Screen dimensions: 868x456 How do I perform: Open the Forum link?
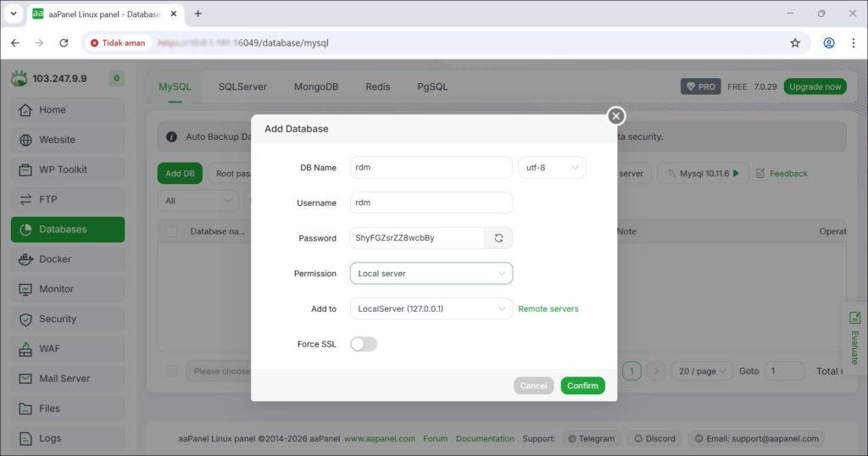click(435, 439)
